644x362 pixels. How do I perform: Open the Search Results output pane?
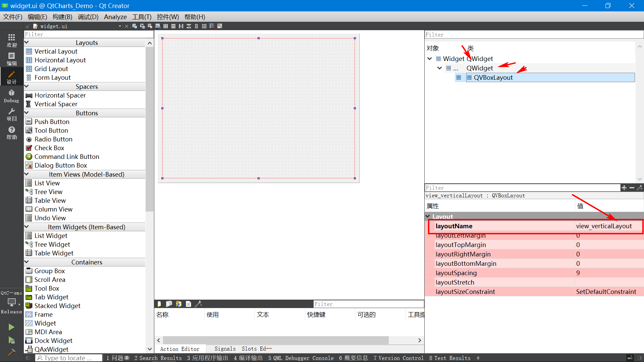[158, 358]
